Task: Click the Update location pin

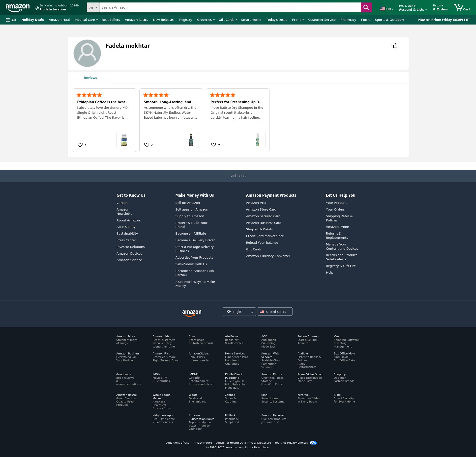Action: point(37,9)
